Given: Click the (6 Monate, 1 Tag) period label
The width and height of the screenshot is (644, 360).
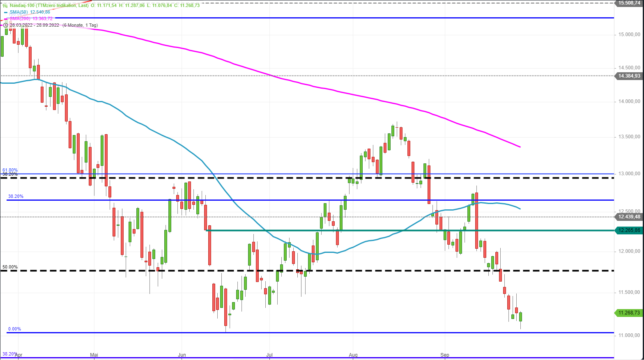Looking at the screenshot, I should pyautogui.click(x=80, y=25).
